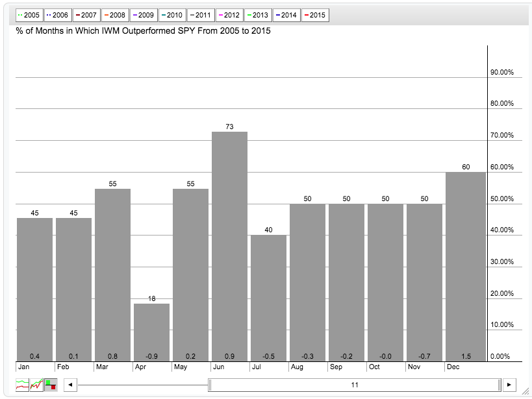The image size is (532, 399).
Task: Click the resize grip in chart corner
Action: click(x=526, y=392)
